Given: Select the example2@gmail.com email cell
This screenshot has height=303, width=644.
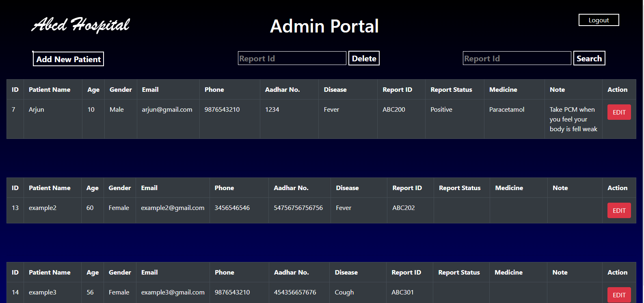Looking at the screenshot, I should [173, 208].
